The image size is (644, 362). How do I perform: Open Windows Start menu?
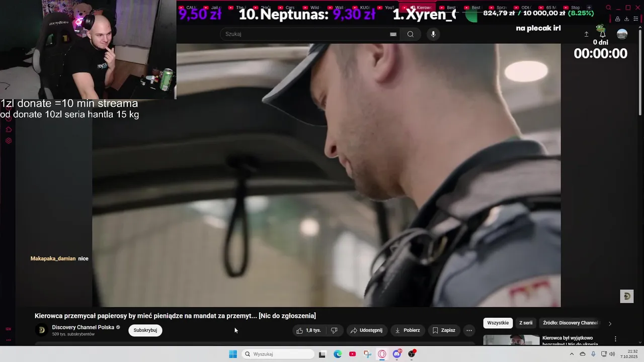[233, 354]
